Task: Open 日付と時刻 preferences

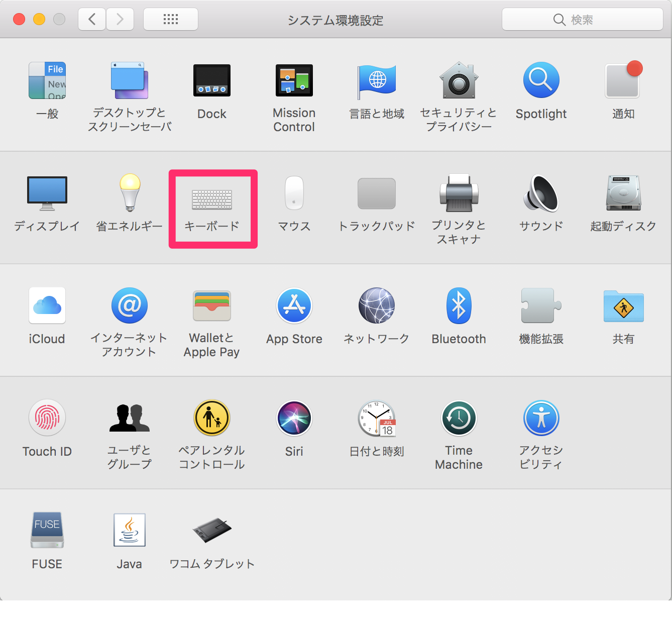Action: 377,418
